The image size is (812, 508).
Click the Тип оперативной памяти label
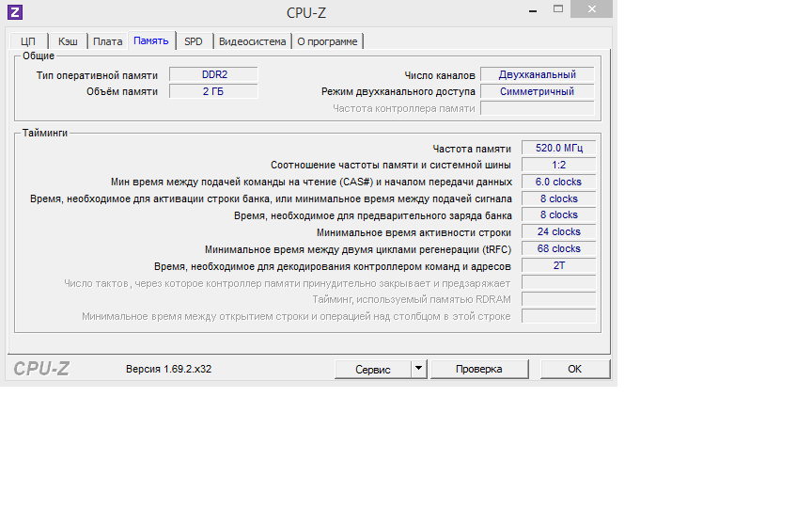(97, 75)
